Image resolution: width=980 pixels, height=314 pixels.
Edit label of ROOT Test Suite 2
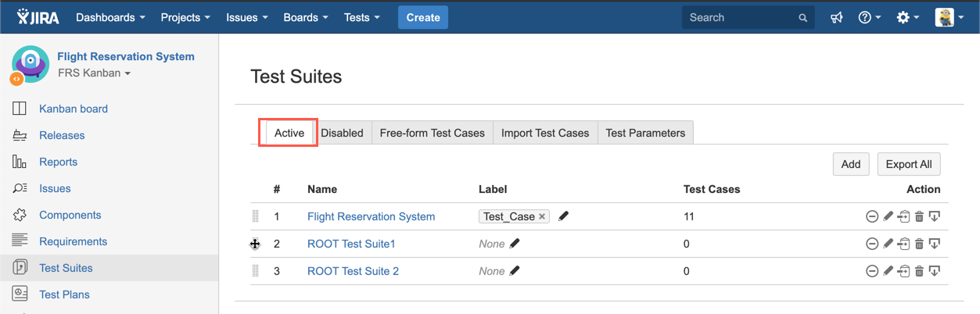pos(514,271)
